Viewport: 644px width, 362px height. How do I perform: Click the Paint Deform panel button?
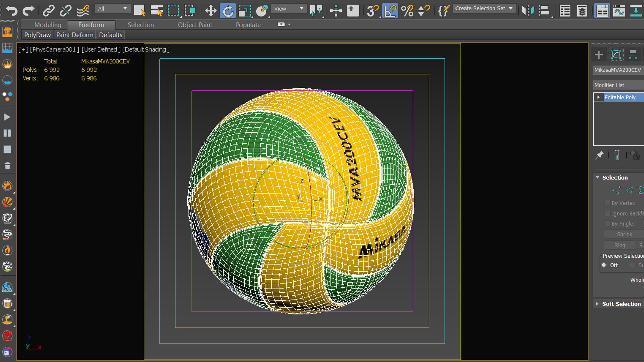tap(74, 35)
